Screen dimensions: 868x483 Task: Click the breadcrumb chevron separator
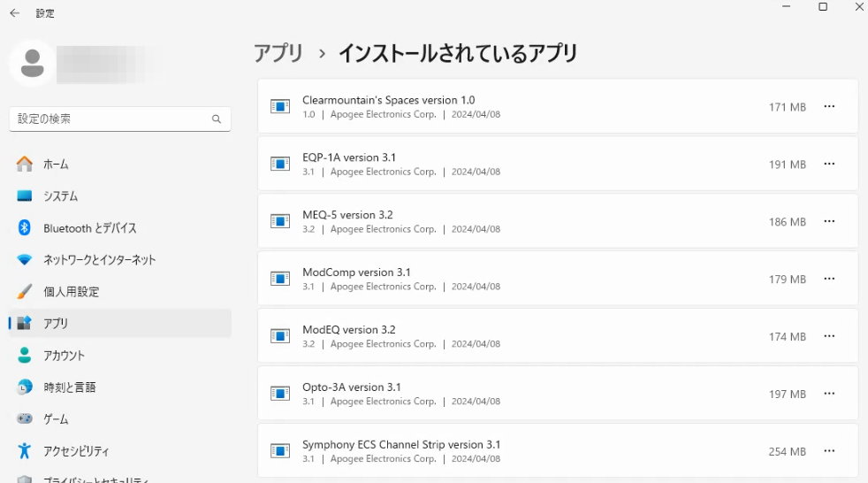click(322, 54)
